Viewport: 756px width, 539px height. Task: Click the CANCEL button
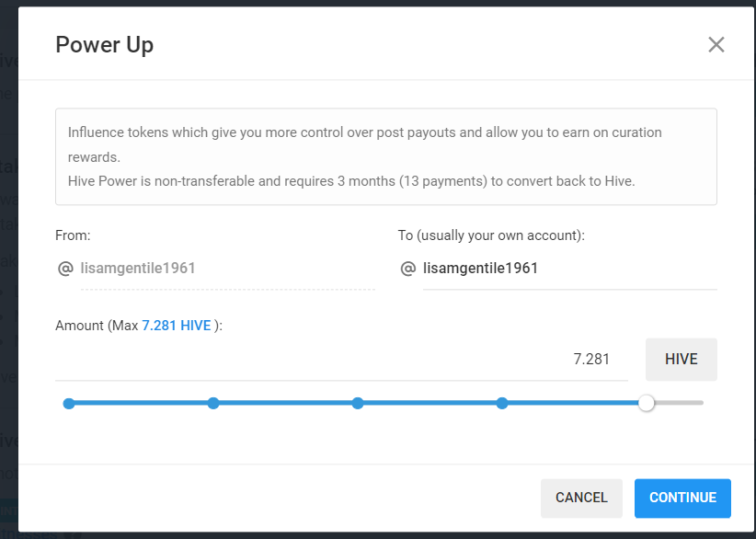click(x=581, y=498)
